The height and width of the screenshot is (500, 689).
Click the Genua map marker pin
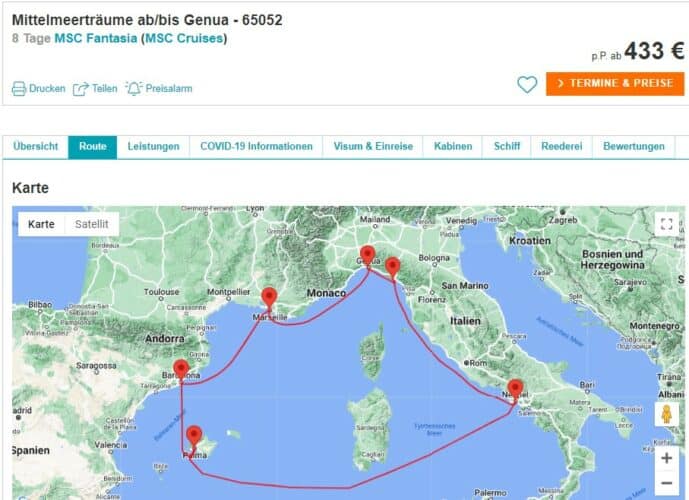coord(368,254)
